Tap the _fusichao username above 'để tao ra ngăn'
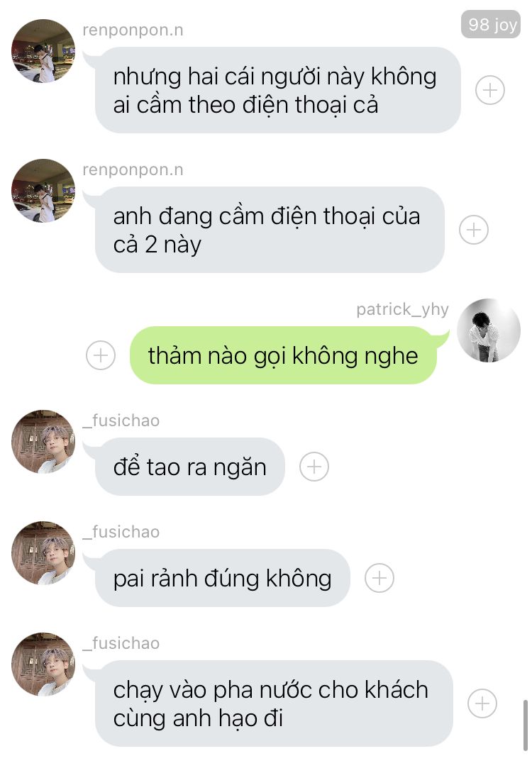Image resolution: width=532 pixels, height=768 pixels. tap(121, 421)
